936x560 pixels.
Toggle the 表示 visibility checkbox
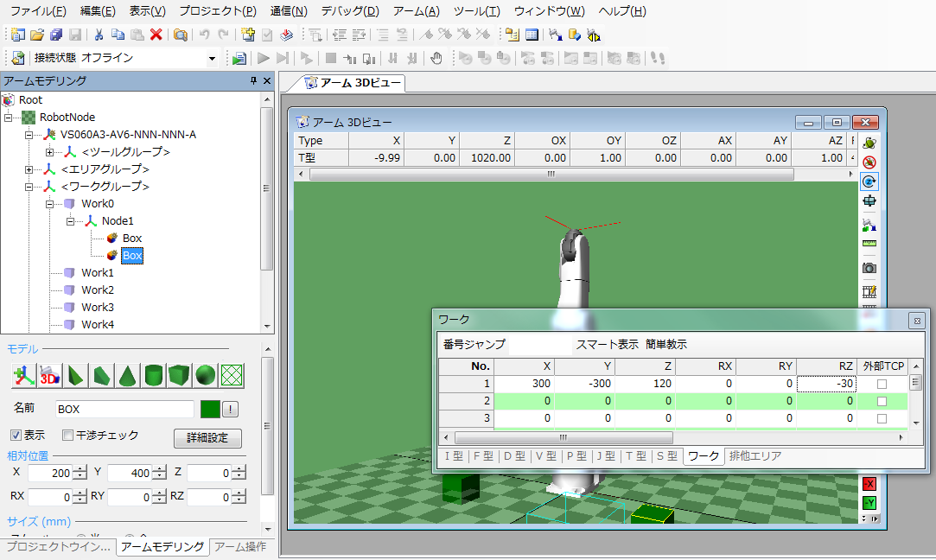[x=16, y=435]
